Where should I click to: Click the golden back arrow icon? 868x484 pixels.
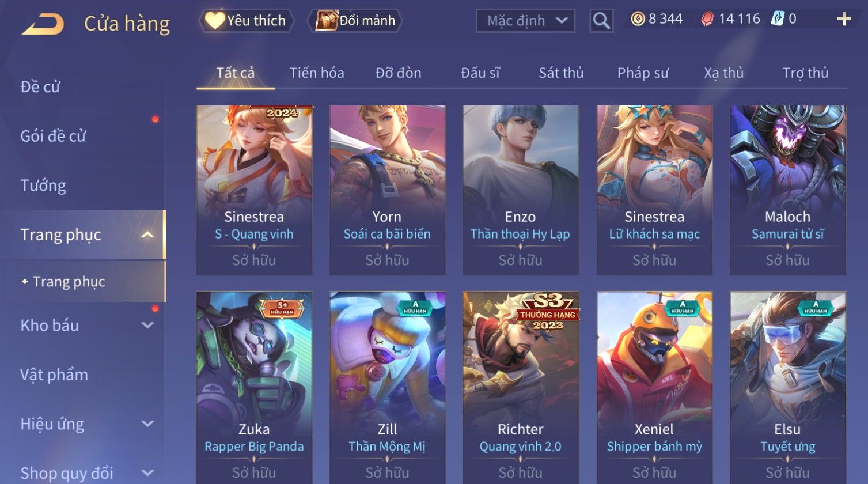click(43, 24)
